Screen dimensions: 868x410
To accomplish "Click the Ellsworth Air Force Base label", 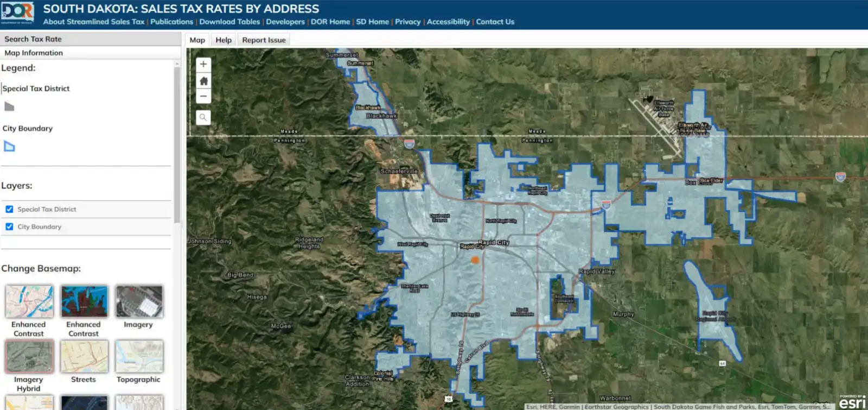I will tap(664, 109).
